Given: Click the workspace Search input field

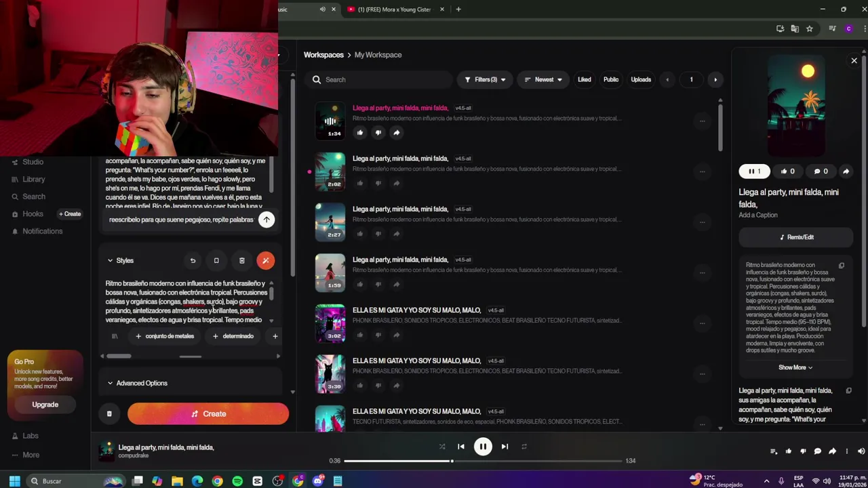Looking at the screenshot, I should (x=378, y=79).
